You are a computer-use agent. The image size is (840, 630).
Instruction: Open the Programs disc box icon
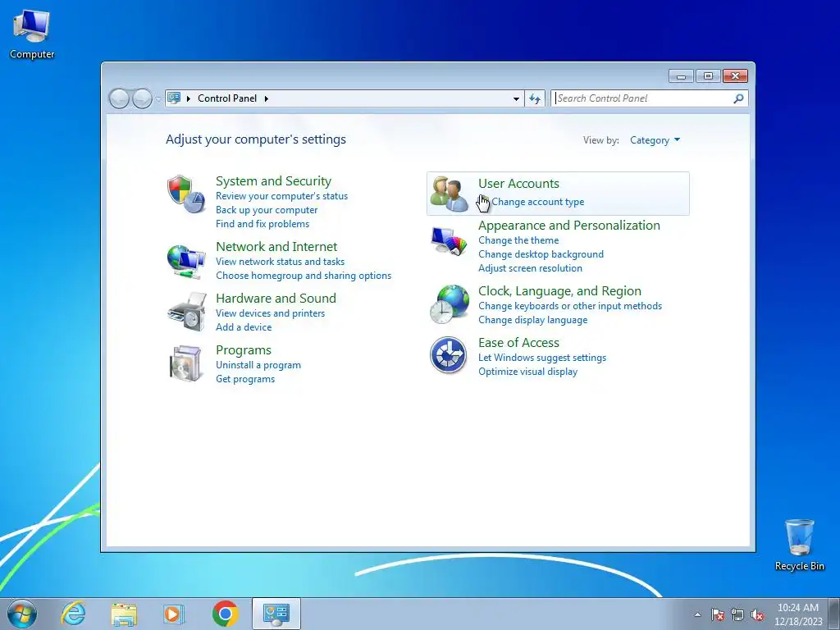coord(185,363)
